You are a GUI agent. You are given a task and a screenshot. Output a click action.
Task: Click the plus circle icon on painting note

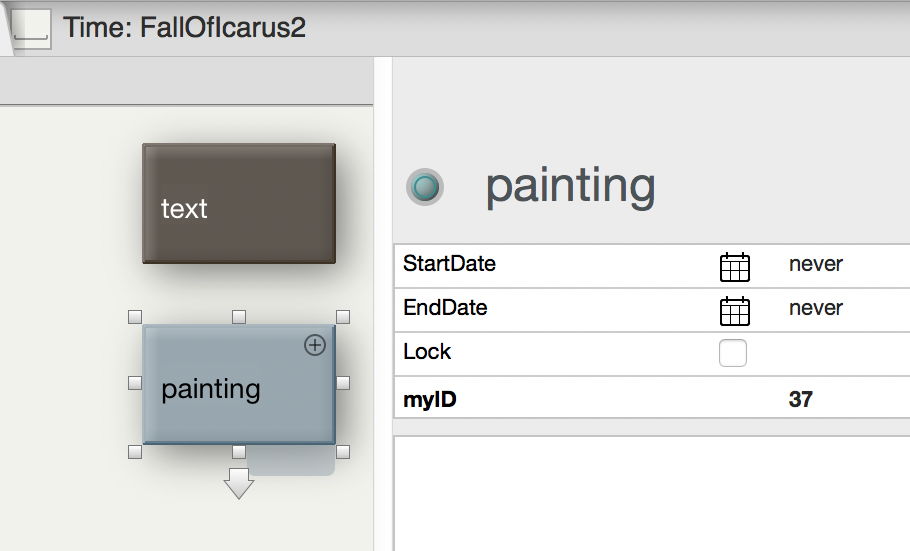point(315,345)
